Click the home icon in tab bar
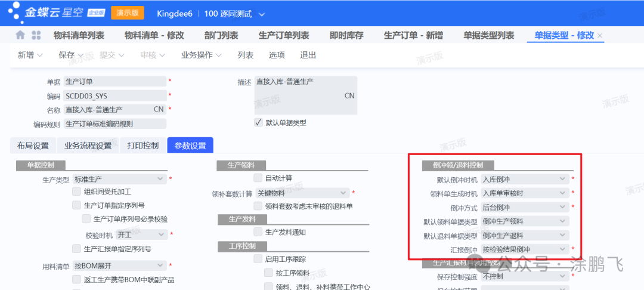Image resolution: width=644 pixels, height=290 pixels. coord(20,35)
